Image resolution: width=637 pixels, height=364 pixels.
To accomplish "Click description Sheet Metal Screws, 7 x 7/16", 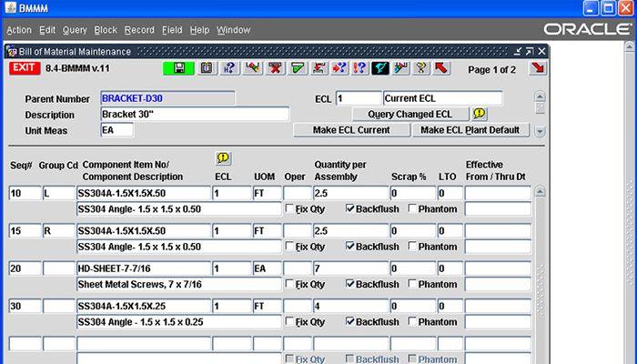I will click(178, 284).
